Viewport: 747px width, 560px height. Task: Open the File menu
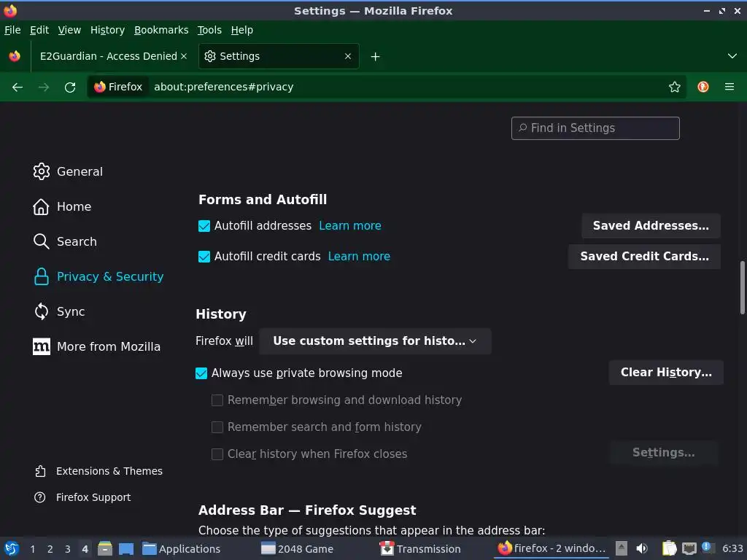12,30
